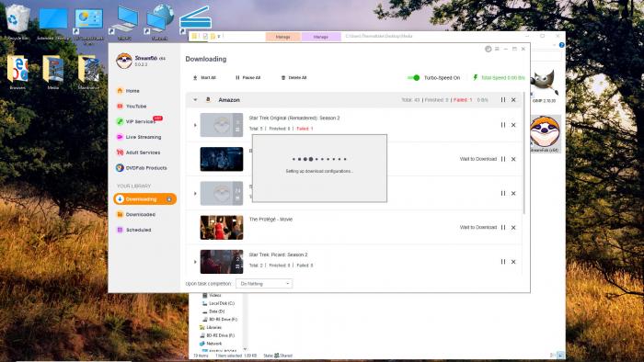Delete Star Trek Original Season 2 task
This screenshot has width=644, height=362.
click(513, 125)
